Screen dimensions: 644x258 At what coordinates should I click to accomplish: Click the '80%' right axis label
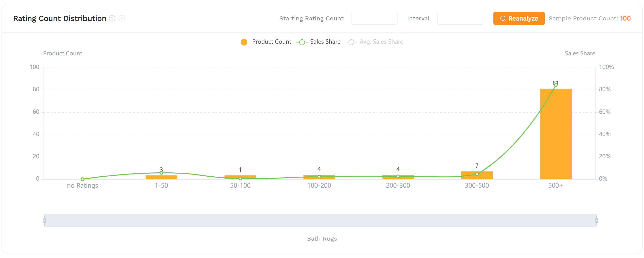[x=604, y=89]
